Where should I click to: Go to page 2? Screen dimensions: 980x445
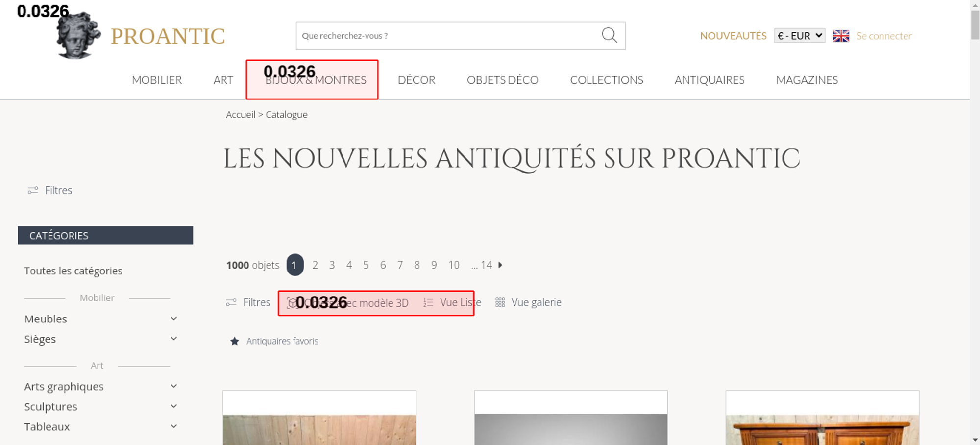[x=315, y=265]
